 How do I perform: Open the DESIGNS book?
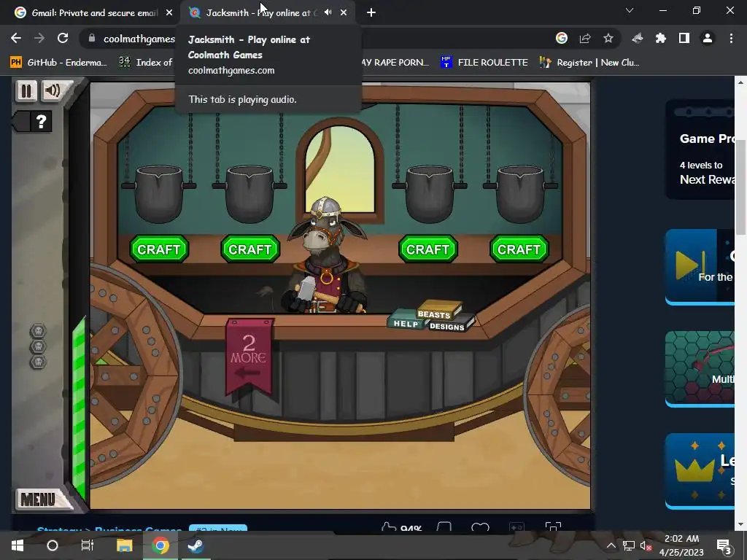(x=449, y=326)
